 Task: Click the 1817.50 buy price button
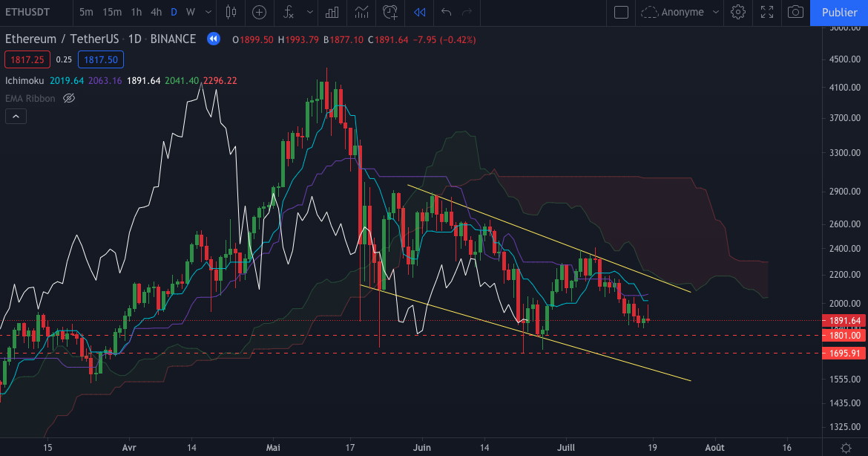pyautogui.click(x=101, y=59)
